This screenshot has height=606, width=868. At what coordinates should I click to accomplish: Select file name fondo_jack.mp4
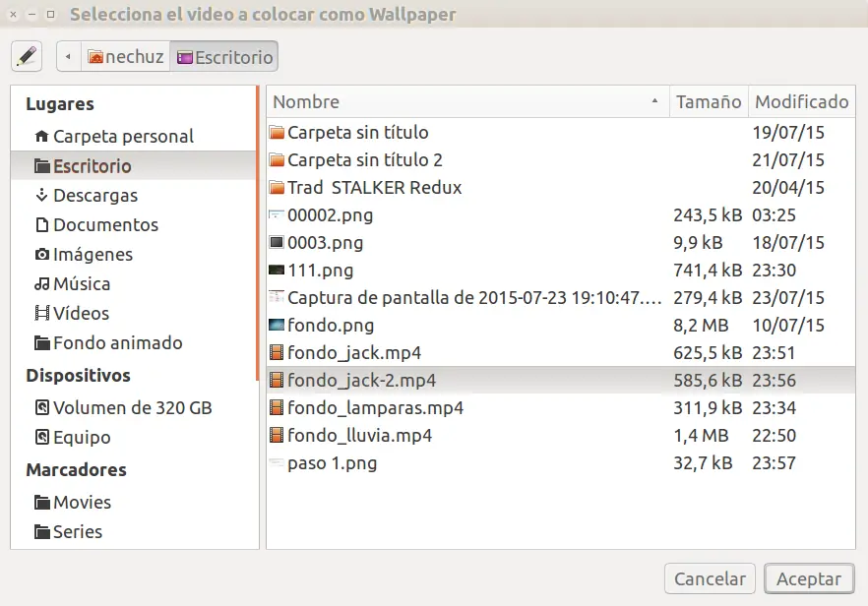[354, 352]
